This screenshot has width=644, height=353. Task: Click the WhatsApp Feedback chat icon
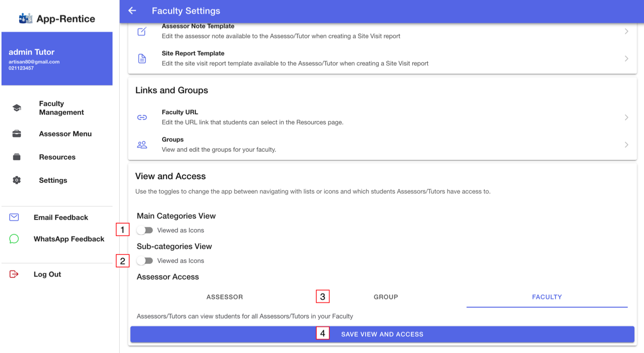pyautogui.click(x=14, y=239)
